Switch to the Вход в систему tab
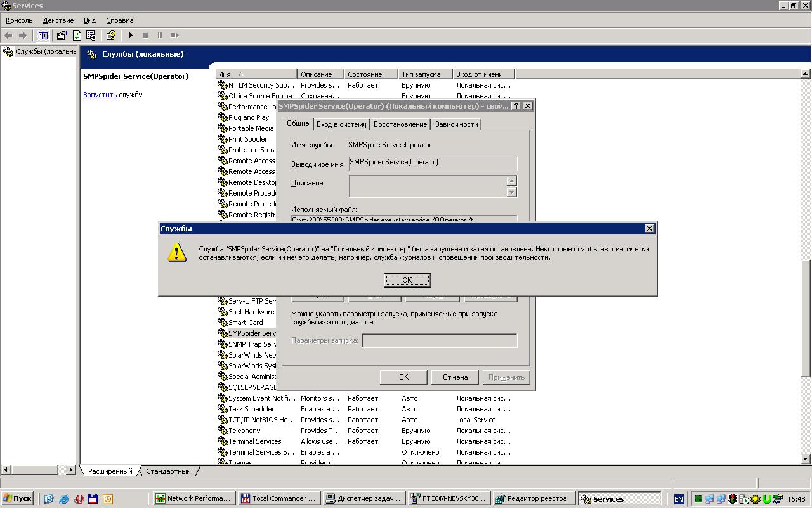Screen dimensions: 812x508 (341, 124)
